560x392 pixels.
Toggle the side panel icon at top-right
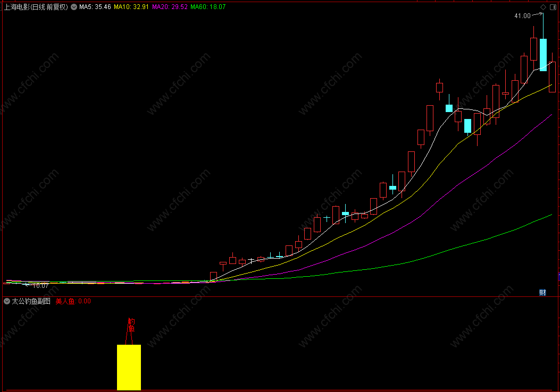pyautogui.click(x=553, y=7)
